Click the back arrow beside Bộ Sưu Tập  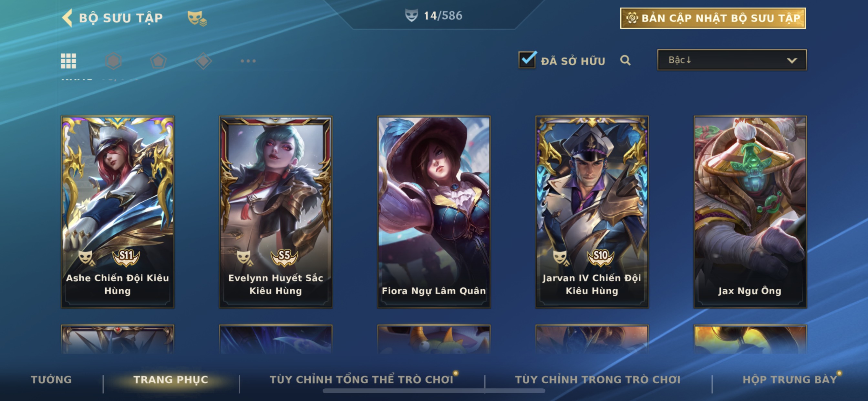tap(67, 17)
